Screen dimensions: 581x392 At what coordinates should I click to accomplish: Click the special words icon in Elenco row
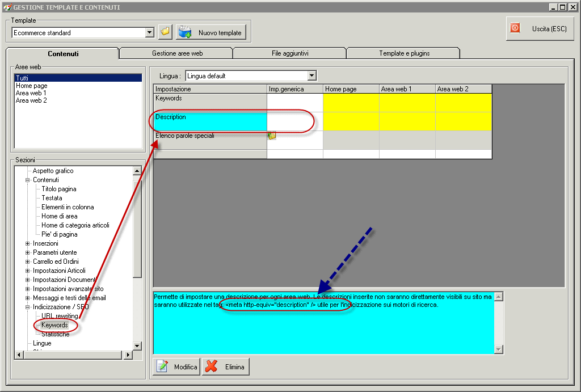(x=272, y=136)
